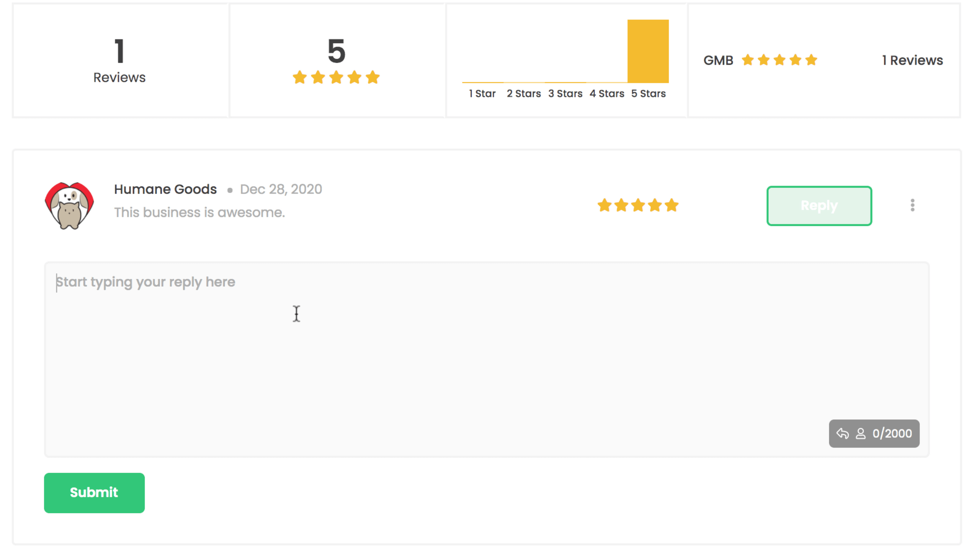Select the 1 Reviews total count card

pyautogui.click(x=120, y=60)
